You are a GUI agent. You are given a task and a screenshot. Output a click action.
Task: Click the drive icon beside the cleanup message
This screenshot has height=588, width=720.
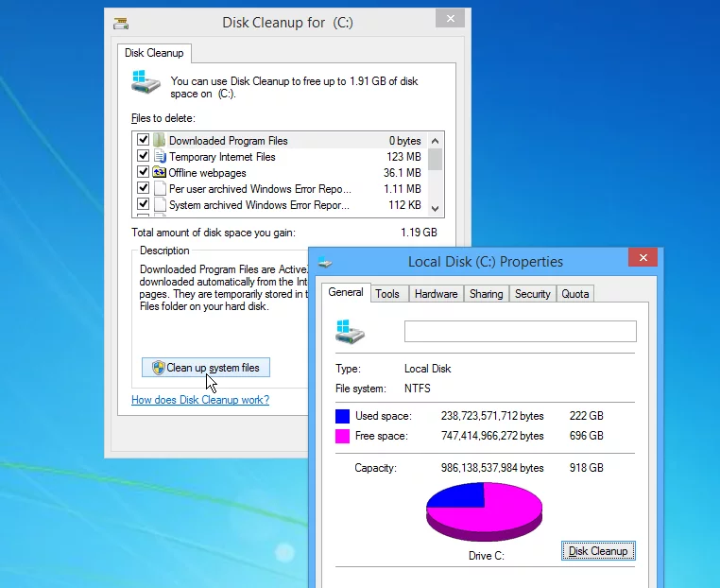(146, 81)
